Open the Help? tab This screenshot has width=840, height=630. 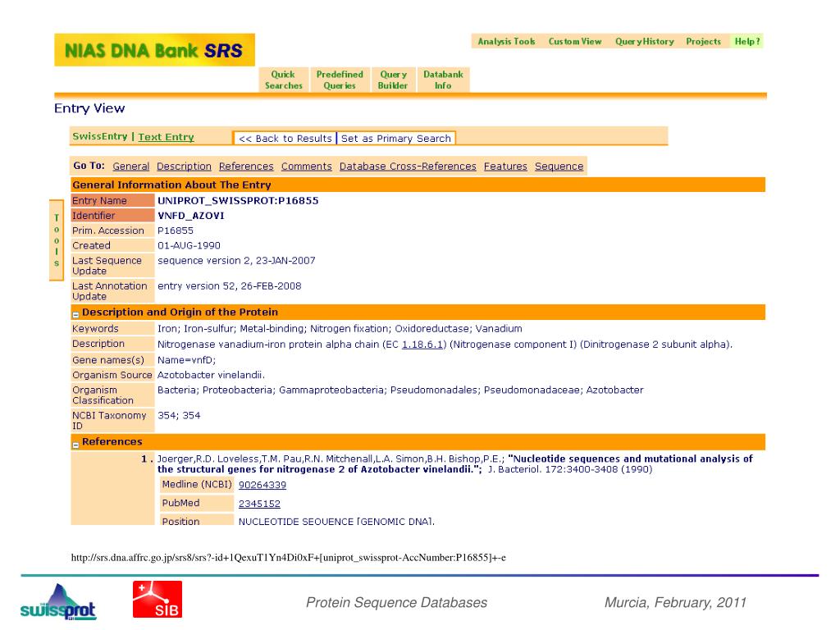pos(746,41)
